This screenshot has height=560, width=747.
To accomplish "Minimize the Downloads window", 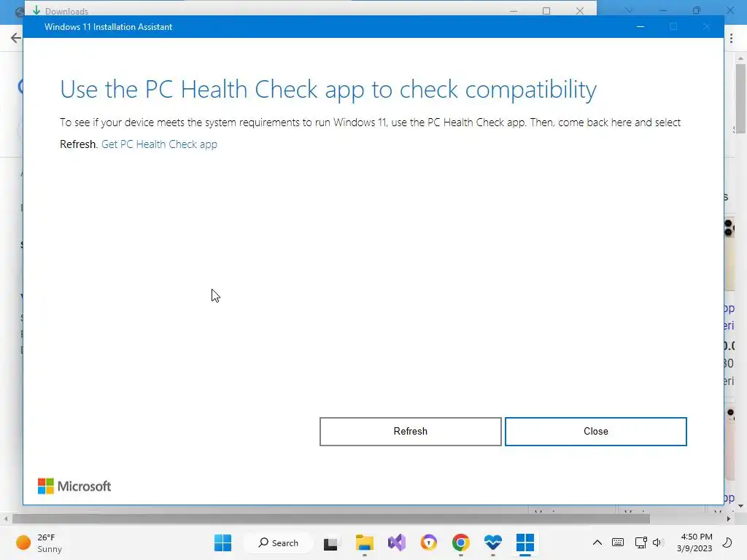I will [514, 10].
